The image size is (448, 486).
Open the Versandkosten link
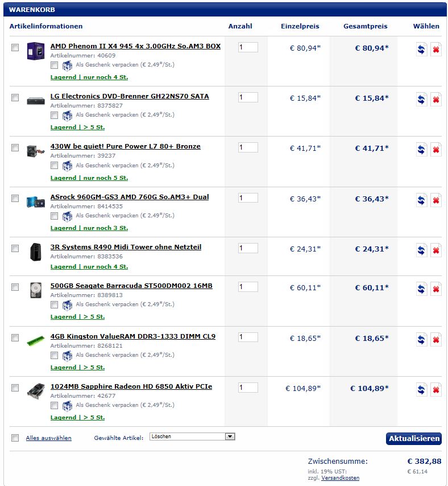pos(340,478)
